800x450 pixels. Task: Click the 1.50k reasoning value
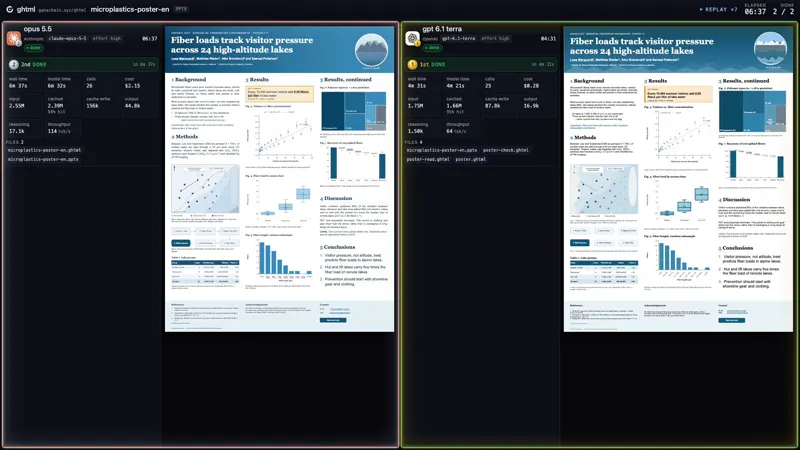(415, 131)
